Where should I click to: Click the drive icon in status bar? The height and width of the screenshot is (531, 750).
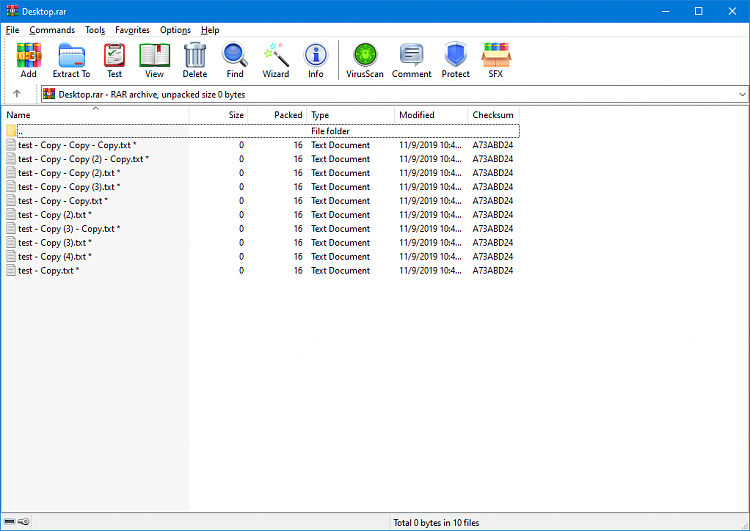coord(10,521)
